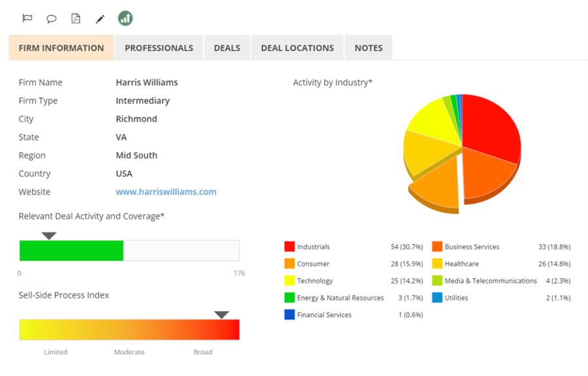Open the Deals tab
This screenshot has width=588, height=376.
(x=227, y=48)
